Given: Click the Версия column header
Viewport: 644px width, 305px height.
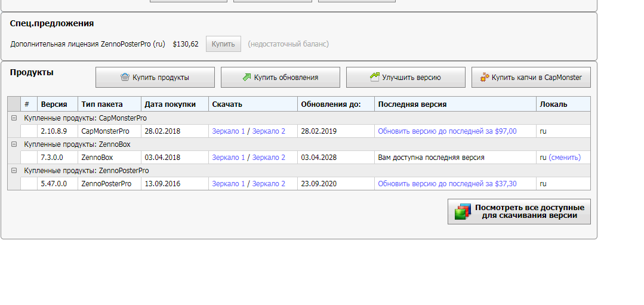Looking at the screenshot, I should (x=57, y=104).
